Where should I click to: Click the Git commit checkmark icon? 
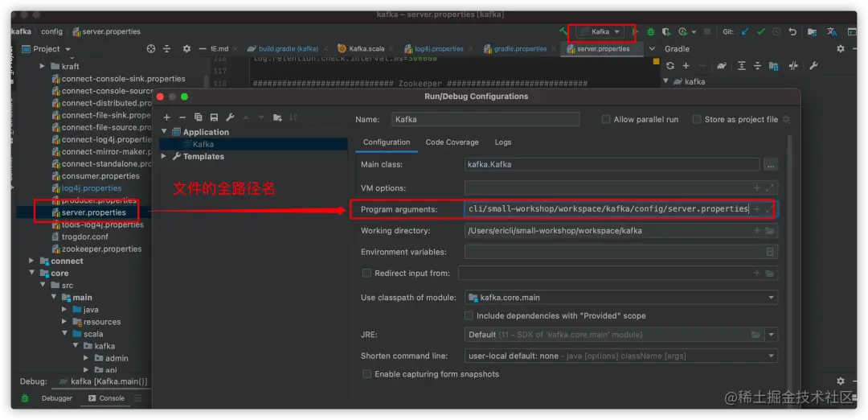click(x=761, y=32)
